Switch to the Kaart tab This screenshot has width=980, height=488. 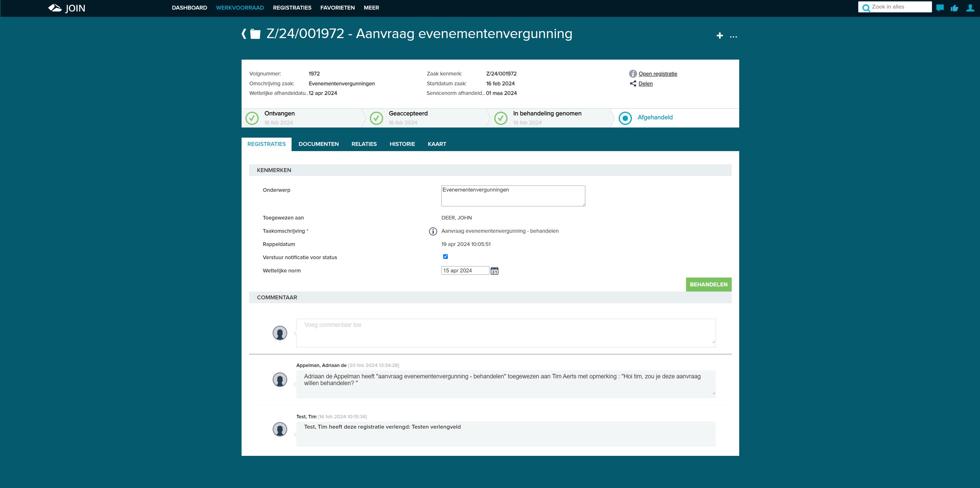(437, 144)
